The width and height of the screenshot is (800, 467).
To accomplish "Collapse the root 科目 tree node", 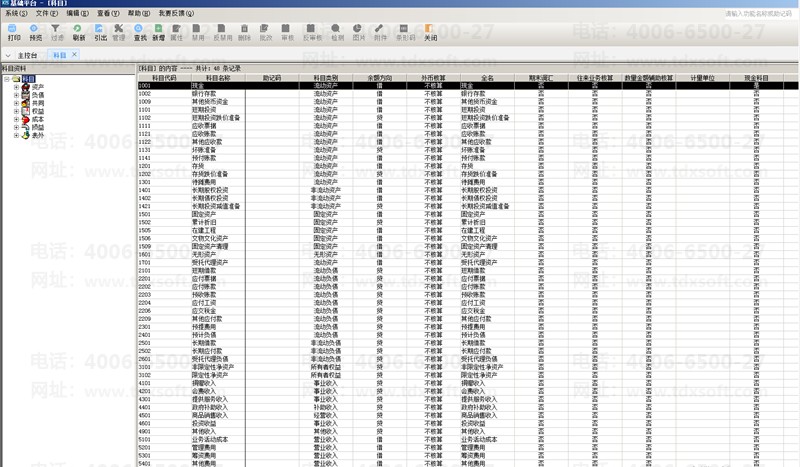I will (x=6, y=78).
